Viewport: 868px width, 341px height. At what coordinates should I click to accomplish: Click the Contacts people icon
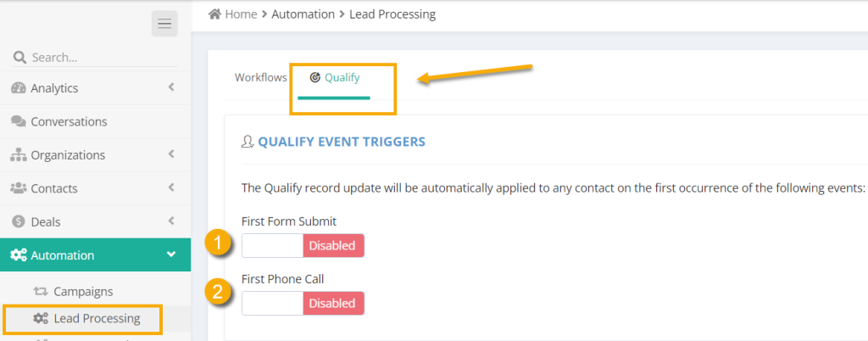tap(19, 188)
